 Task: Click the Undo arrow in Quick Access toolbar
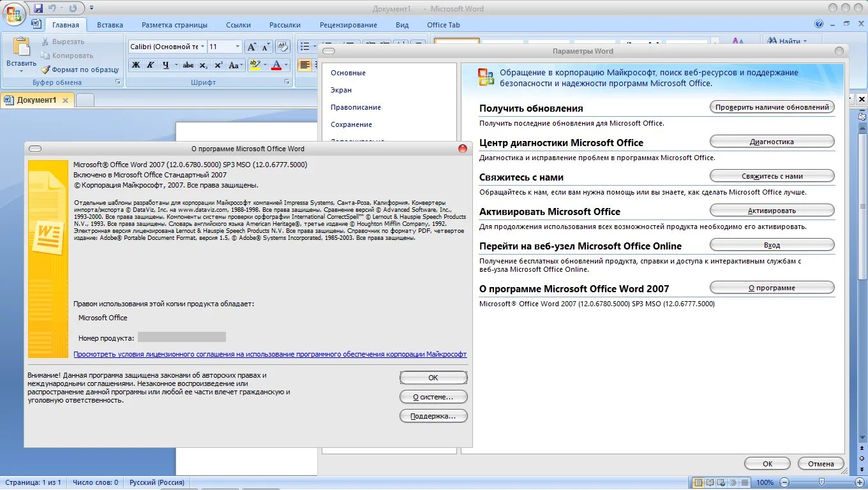[52, 8]
